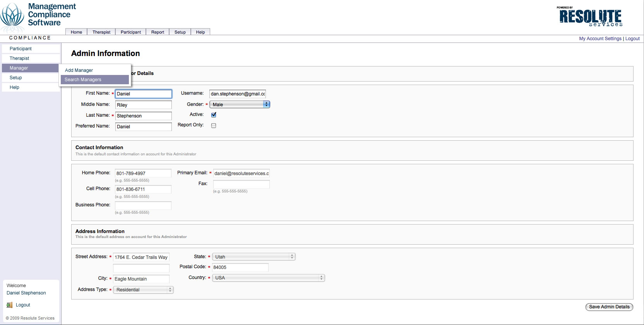Screen dimensions: 644x325
Task: Open the Address Type dropdown
Action: 143,290
